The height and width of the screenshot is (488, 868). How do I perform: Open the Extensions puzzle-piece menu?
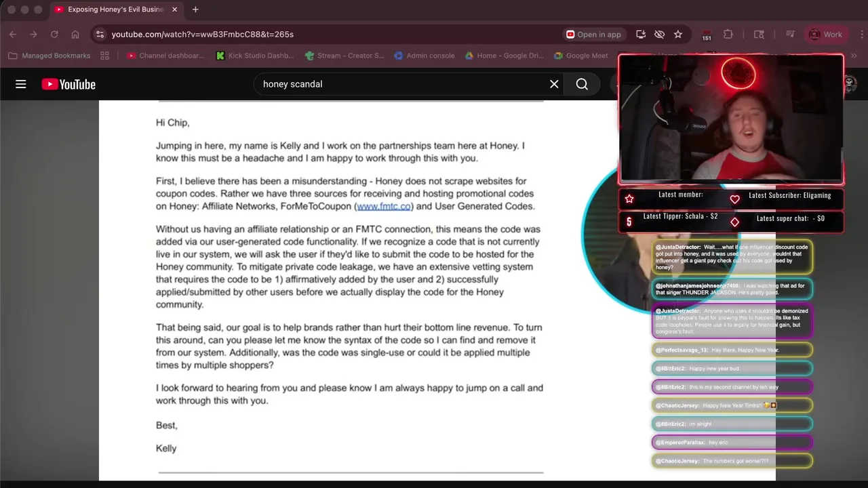[x=728, y=34]
